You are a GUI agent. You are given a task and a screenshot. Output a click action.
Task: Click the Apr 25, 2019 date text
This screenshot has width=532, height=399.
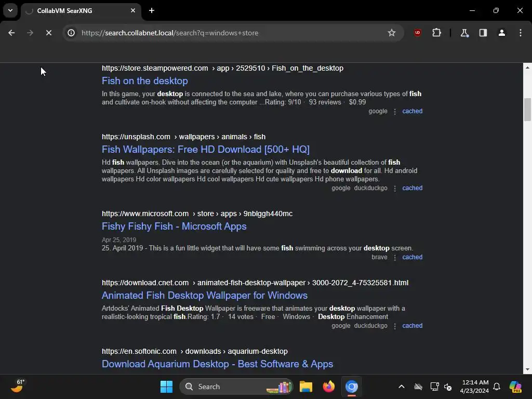tap(119, 240)
